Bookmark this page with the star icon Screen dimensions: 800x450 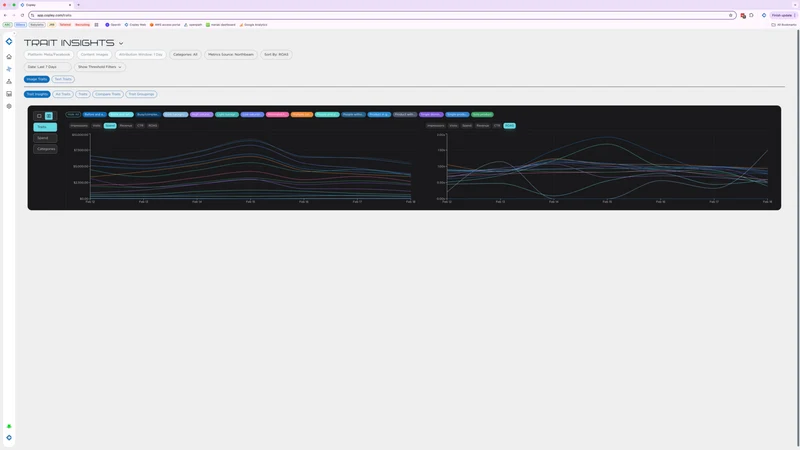[731, 15]
